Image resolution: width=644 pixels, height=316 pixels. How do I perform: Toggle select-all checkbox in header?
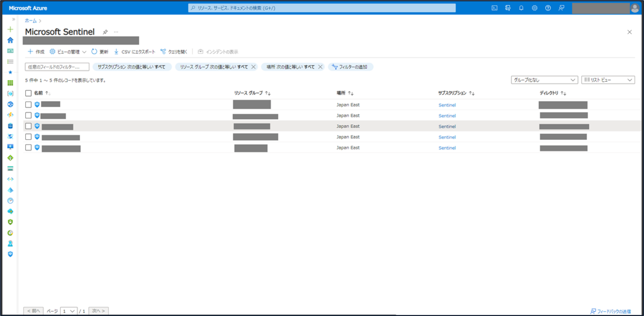point(28,93)
